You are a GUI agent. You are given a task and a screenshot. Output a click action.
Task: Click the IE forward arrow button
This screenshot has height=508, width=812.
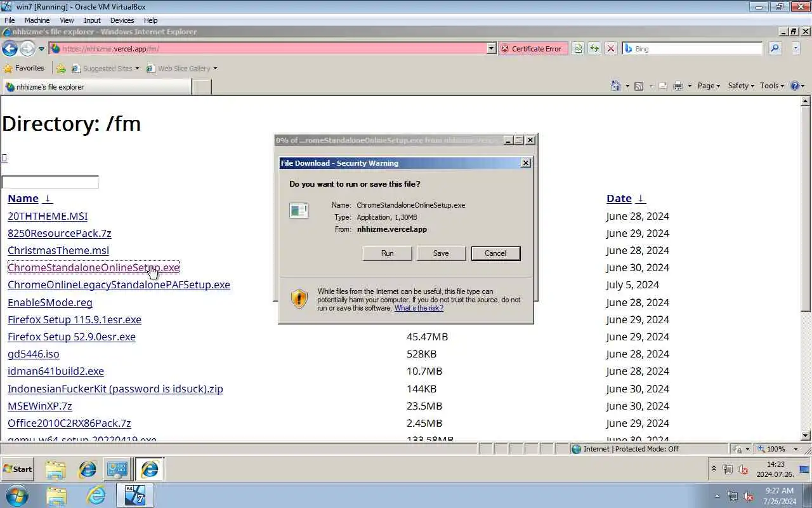27,48
